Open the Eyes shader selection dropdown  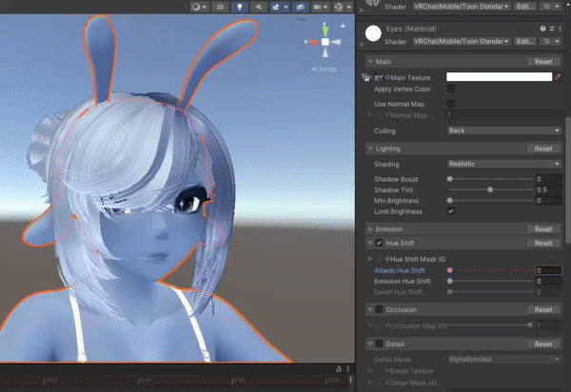pyautogui.click(x=461, y=42)
